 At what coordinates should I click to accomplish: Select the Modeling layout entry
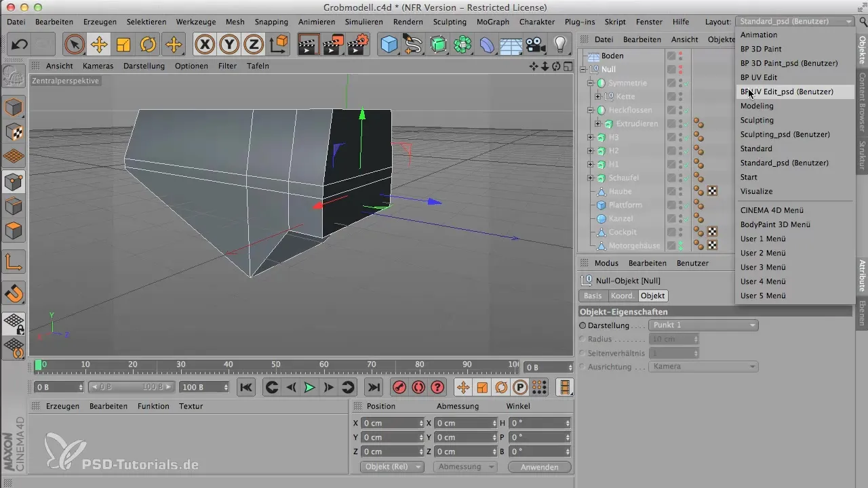pyautogui.click(x=795, y=106)
